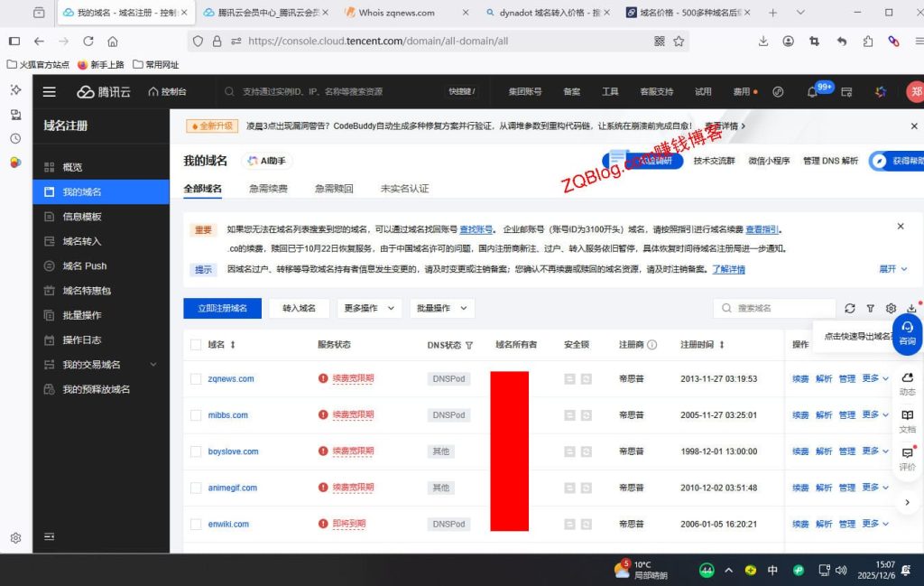Open the 立即注册域名 registration page
Viewport: 924px width, 586px height.
click(221, 308)
